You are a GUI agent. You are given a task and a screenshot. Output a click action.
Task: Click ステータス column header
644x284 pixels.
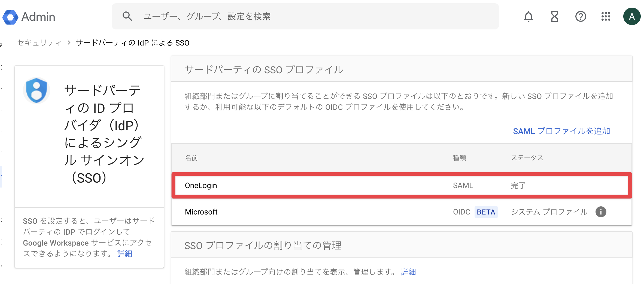point(527,158)
